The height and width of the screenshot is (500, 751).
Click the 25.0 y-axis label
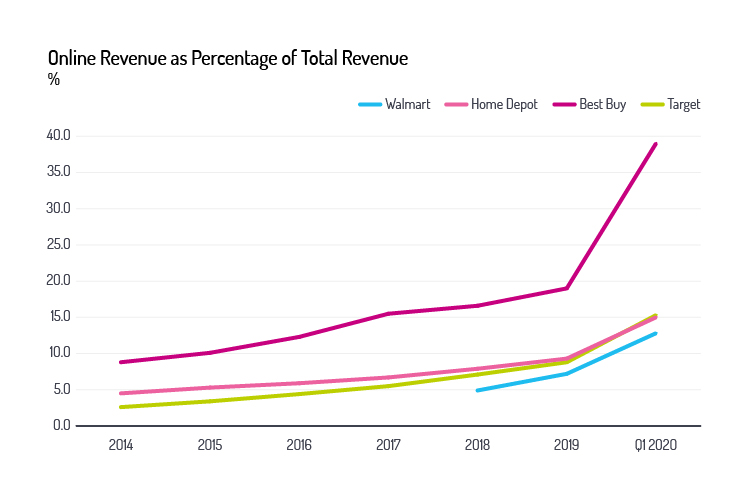pyautogui.click(x=58, y=244)
